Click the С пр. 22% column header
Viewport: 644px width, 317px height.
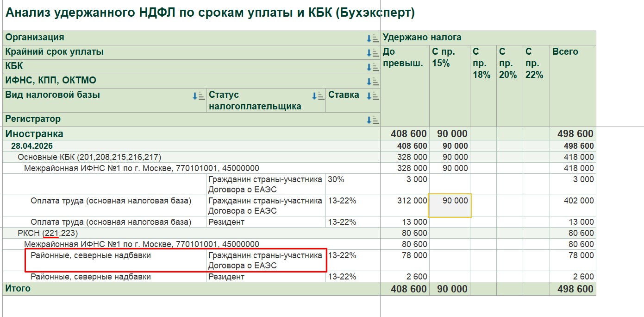[x=536, y=86]
